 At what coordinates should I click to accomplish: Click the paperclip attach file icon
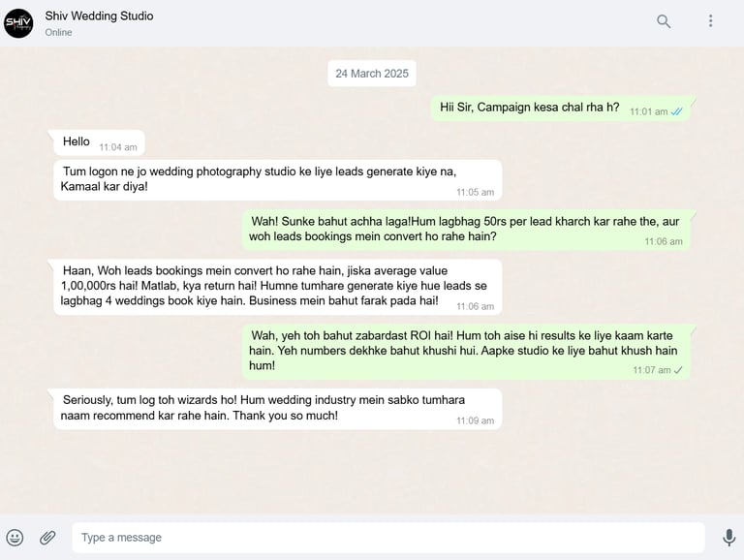point(47,538)
